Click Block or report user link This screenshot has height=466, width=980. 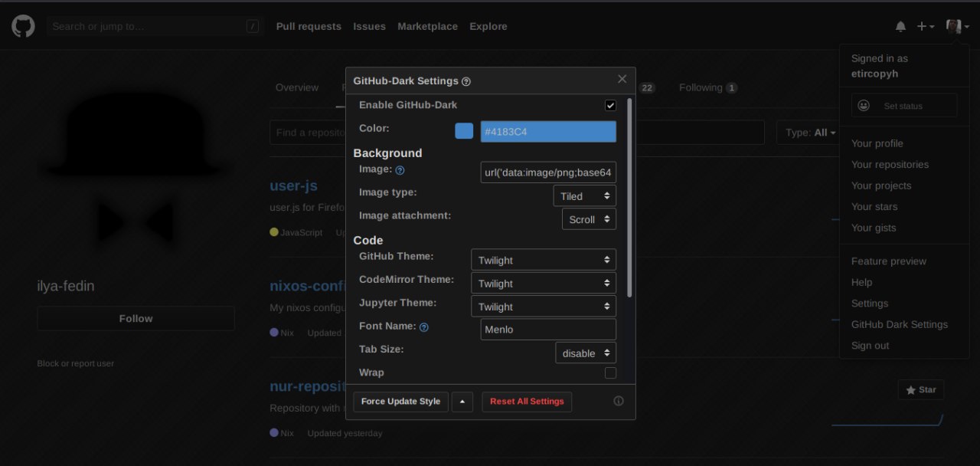76,363
